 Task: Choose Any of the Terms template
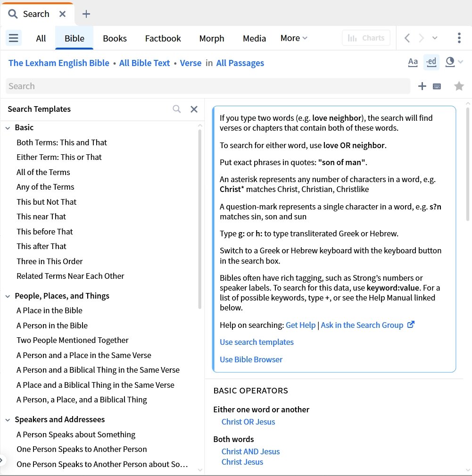coord(45,187)
